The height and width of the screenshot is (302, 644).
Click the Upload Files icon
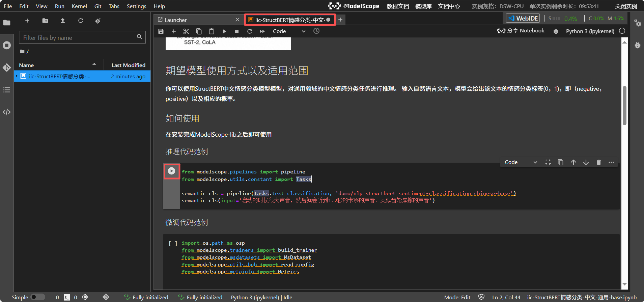[63, 21]
